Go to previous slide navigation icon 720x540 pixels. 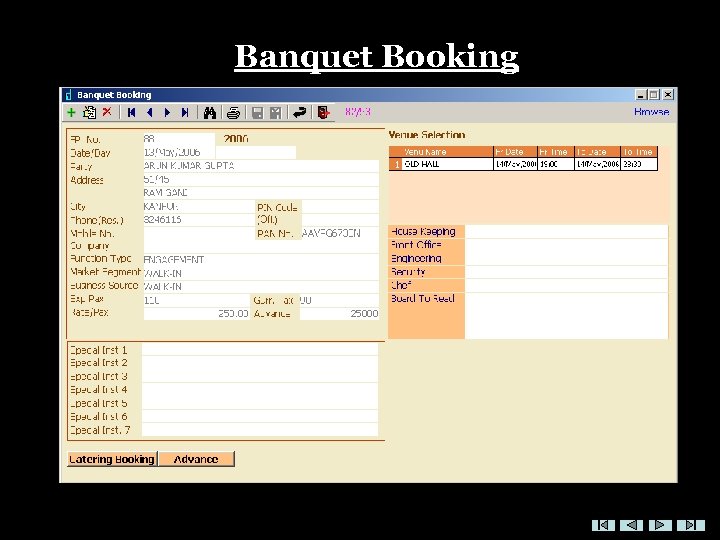tap(631, 525)
